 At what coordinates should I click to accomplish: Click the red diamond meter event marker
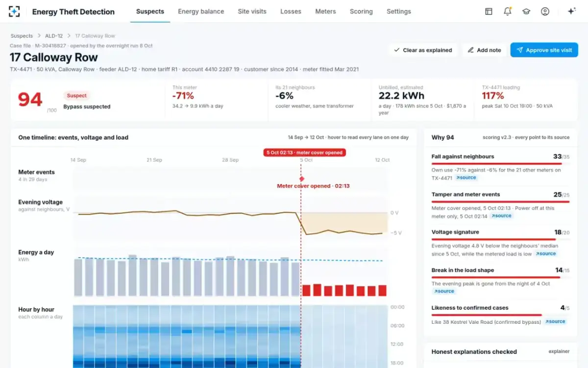tap(301, 179)
